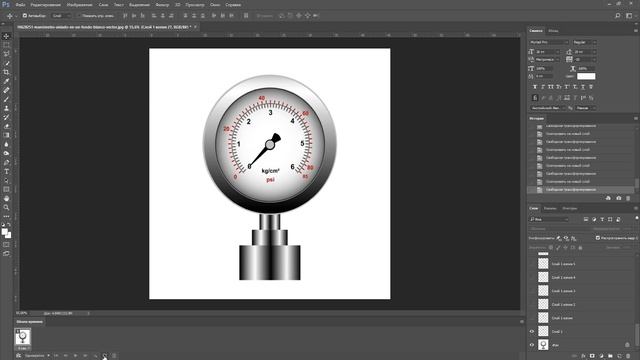Create a new layer icon in Layers panel
Image resolution: width=640 pixels, height=360 pixels.
(x=619, y=356)
